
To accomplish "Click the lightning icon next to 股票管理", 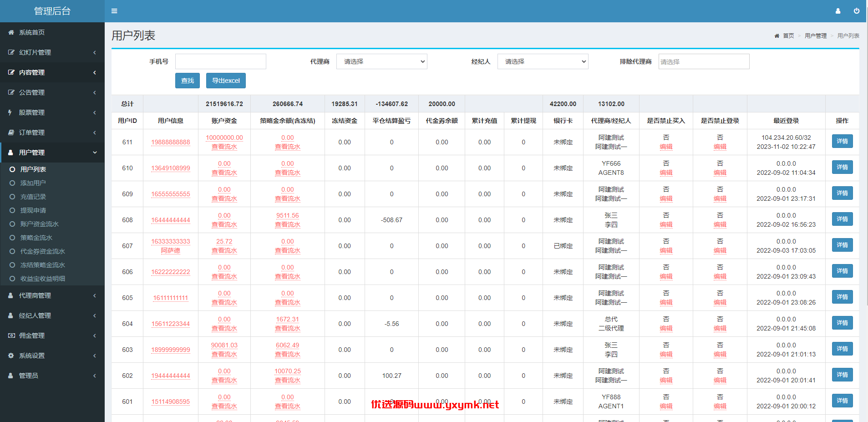I will point(10,112).
